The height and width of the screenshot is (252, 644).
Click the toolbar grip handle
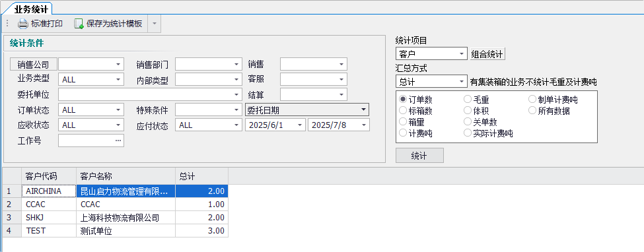point(7,24)
